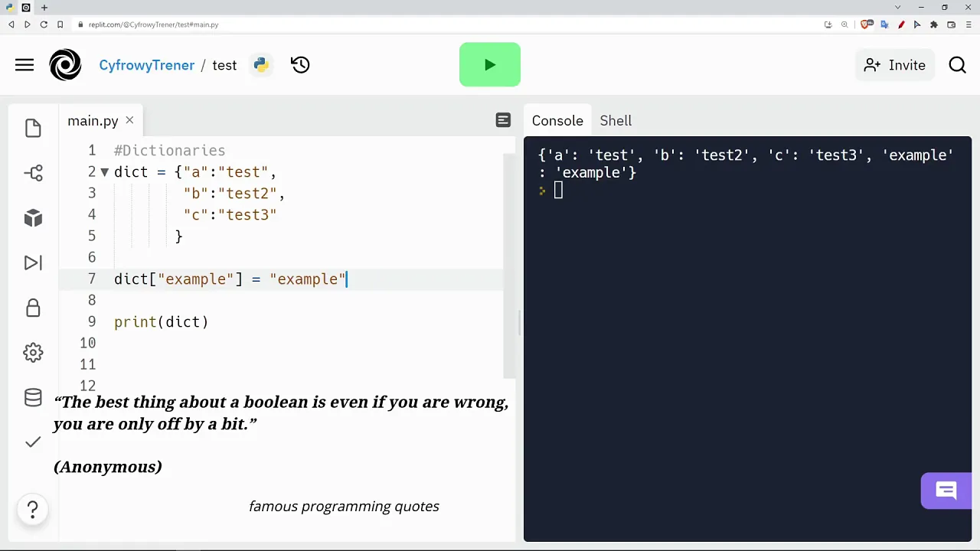Open the Packages cube icon
Screen dimensions: 980x551
tap(33, 218)
